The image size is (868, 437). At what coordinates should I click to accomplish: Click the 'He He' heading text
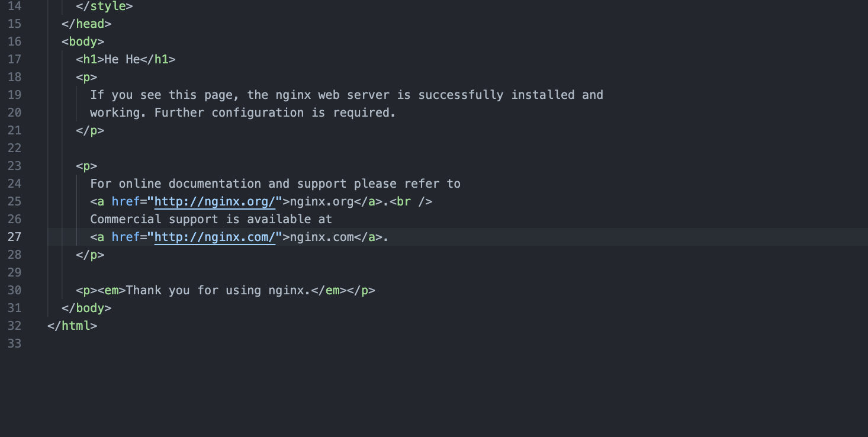coord(122,59)
